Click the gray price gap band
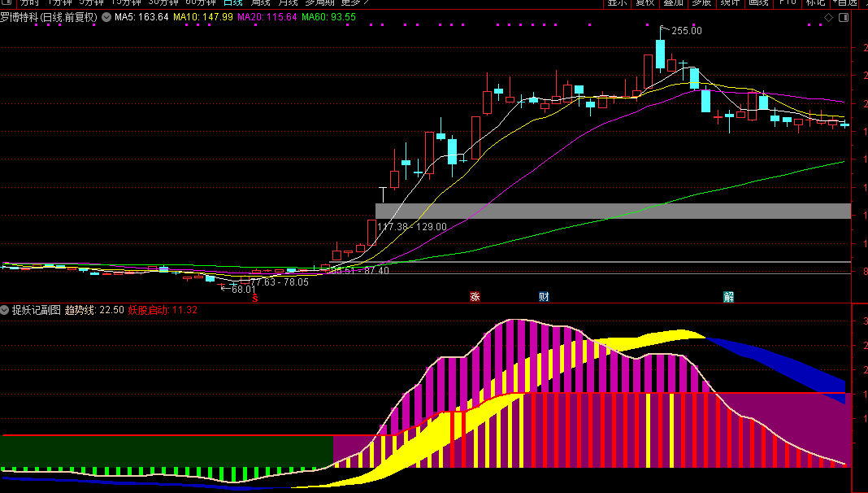The width and height of the screenshot is (868, 493). (x=614, y=211)
